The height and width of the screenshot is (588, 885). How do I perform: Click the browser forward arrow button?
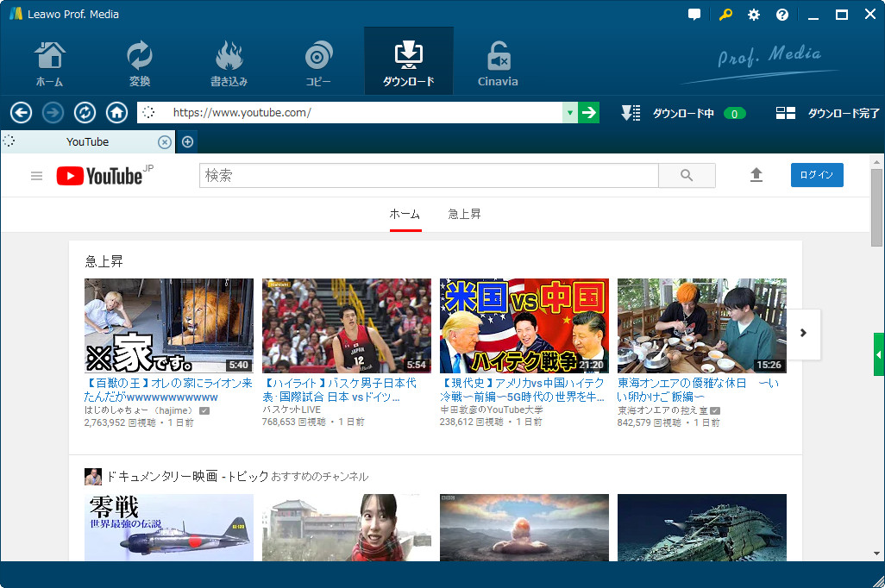pyautogui.click(x=53, y=113)
